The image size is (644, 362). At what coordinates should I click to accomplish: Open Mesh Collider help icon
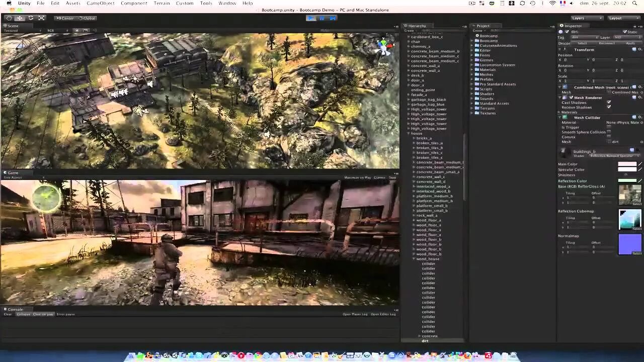tap(634, 118)
